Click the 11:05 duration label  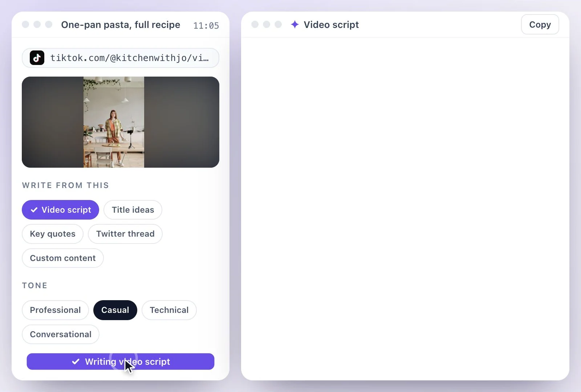tap(206, 25)
